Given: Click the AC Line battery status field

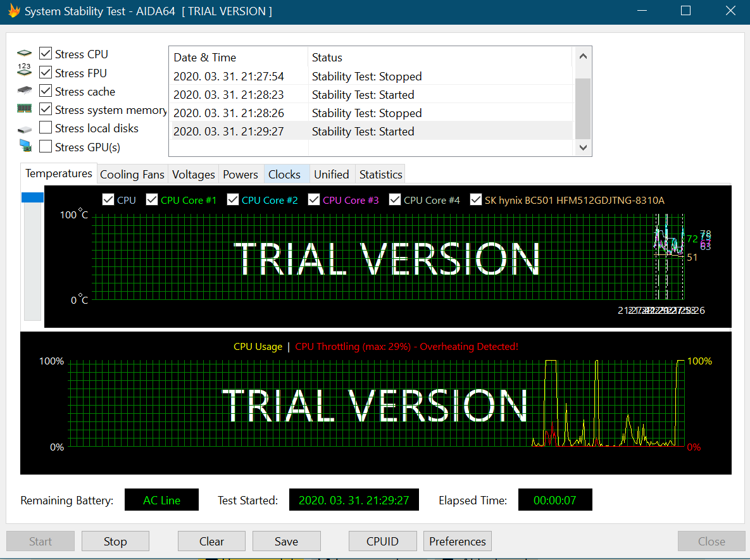Looking at the screenshot, I should [x=161, y=500].
